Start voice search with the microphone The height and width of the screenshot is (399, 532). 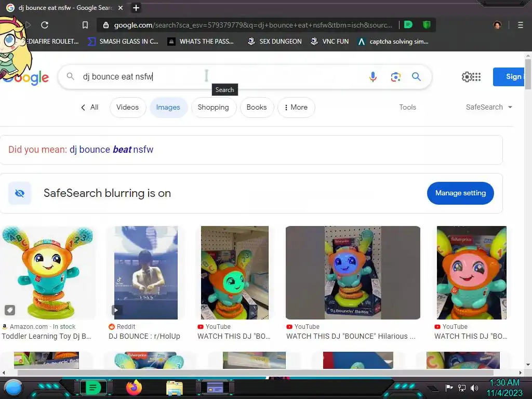pos(373,77)
